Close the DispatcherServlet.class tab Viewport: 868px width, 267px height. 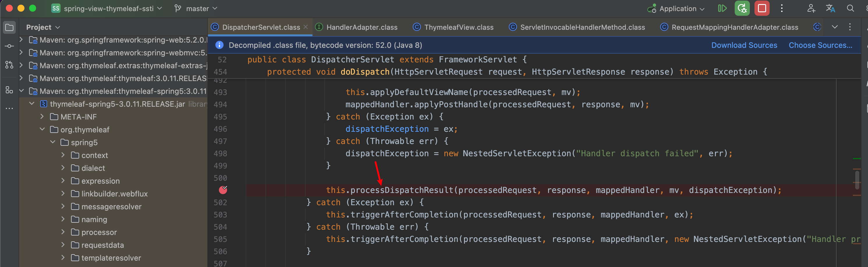(306, 27)
